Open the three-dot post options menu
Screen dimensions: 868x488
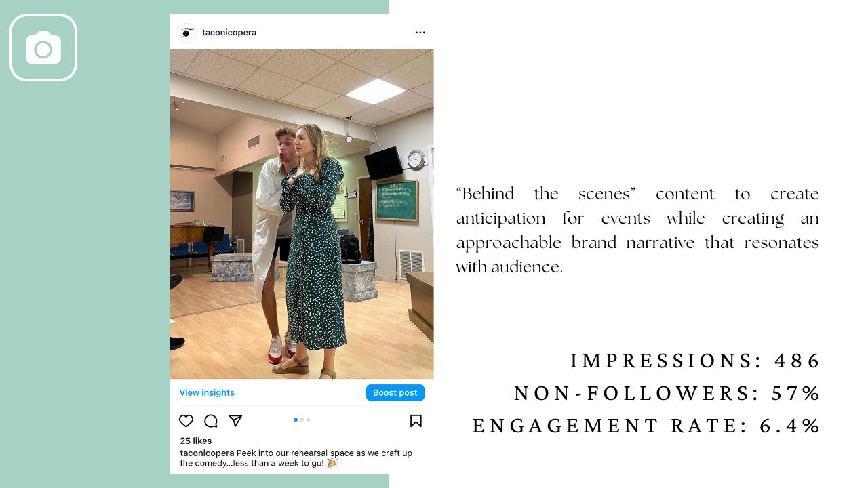[x=420, y=33]
